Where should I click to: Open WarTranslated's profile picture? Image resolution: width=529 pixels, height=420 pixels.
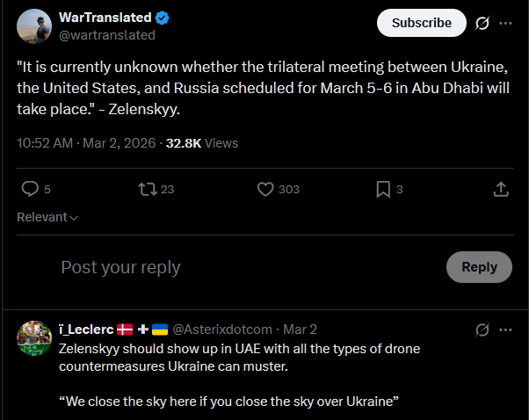click(33, 26)
